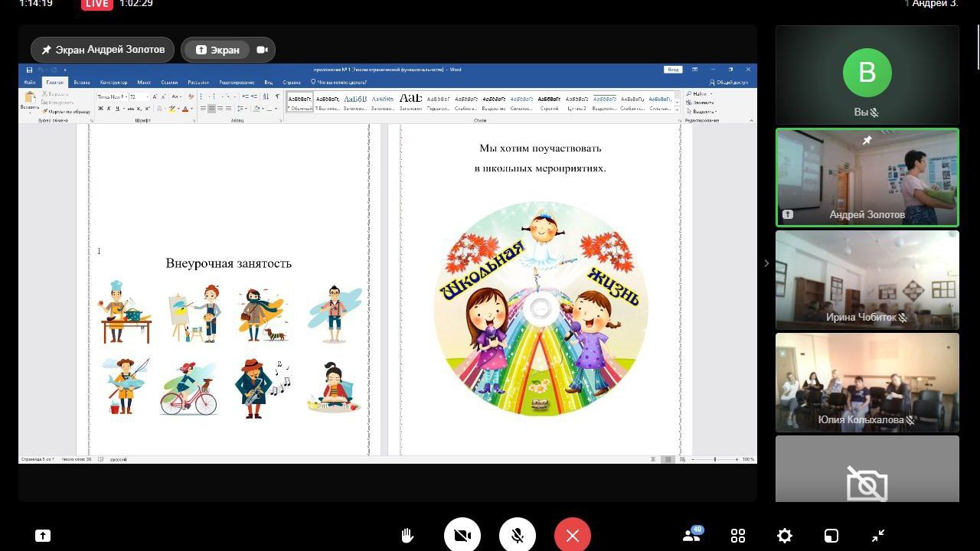Image resolution: width=980 pixels, height=551 pixels.
Task: Leave the call with the red button
Action: click(573, 536)
